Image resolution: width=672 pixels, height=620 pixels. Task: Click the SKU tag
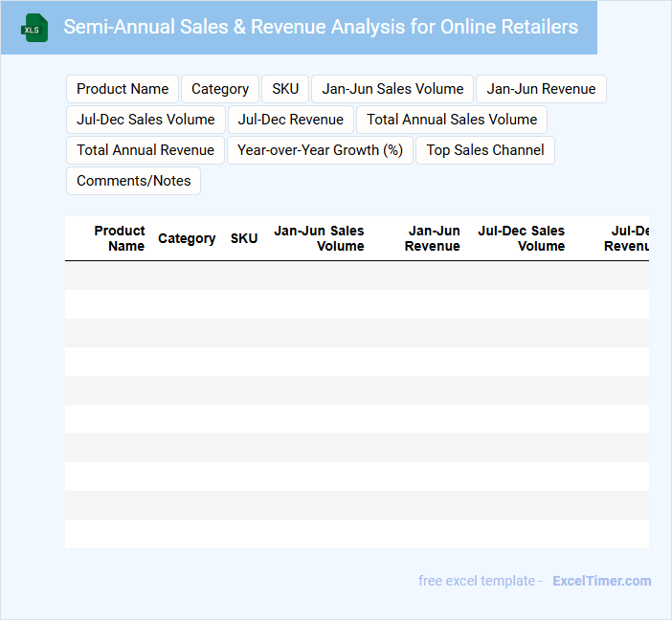pyautogui.click(x=285, y=89)
